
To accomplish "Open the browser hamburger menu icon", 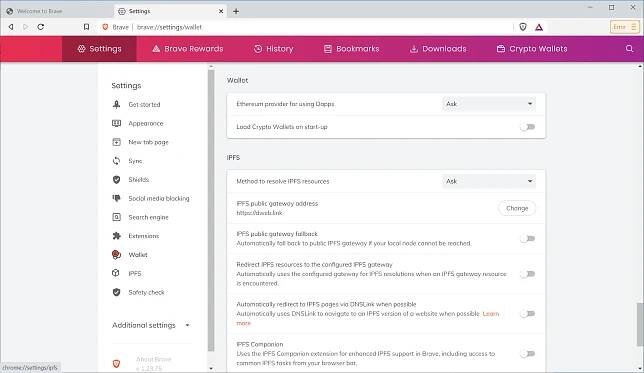I will (x=634, y=27).
